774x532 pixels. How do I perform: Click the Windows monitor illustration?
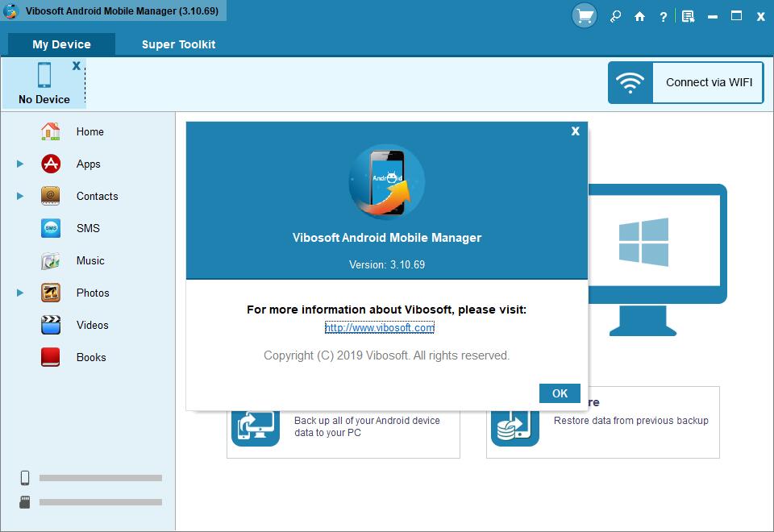656,260
